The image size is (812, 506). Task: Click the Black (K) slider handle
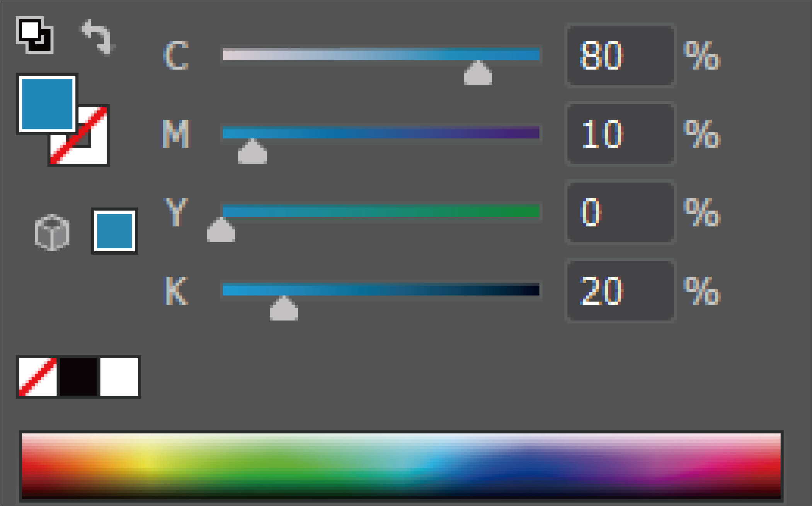(284, 308)
